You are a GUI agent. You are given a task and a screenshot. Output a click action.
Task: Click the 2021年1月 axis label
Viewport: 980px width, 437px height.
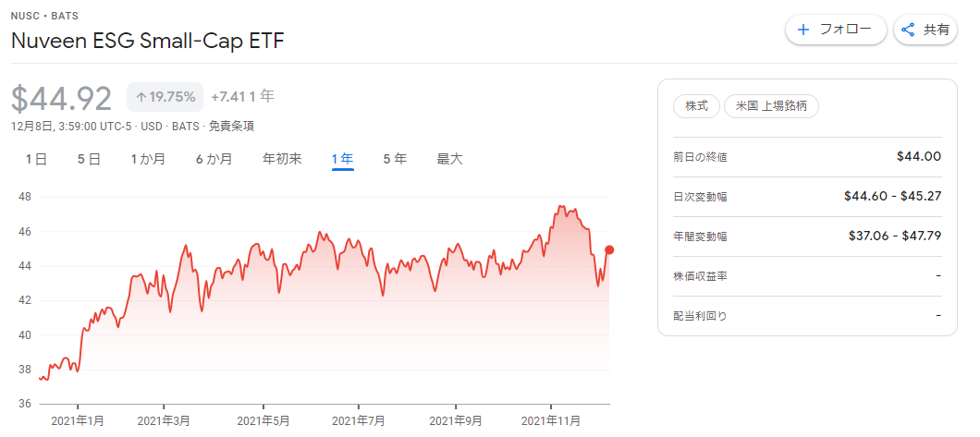click(x=78, y=420)
